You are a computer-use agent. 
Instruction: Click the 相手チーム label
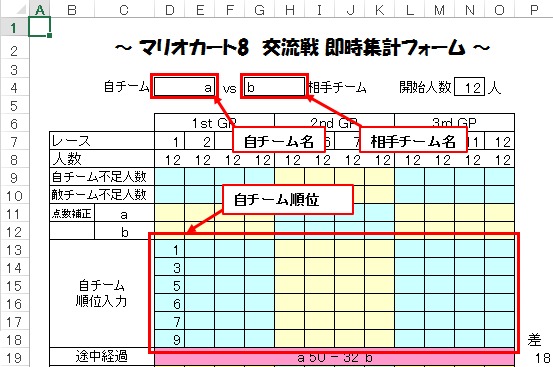click(x=338, y=87)
